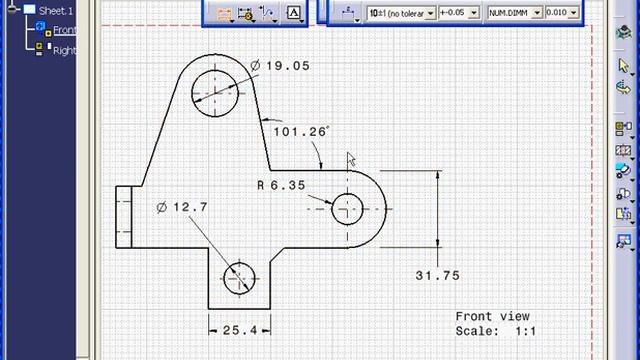Click the bottom circle hole in drawing
The image size is (640, 360).
239,278
